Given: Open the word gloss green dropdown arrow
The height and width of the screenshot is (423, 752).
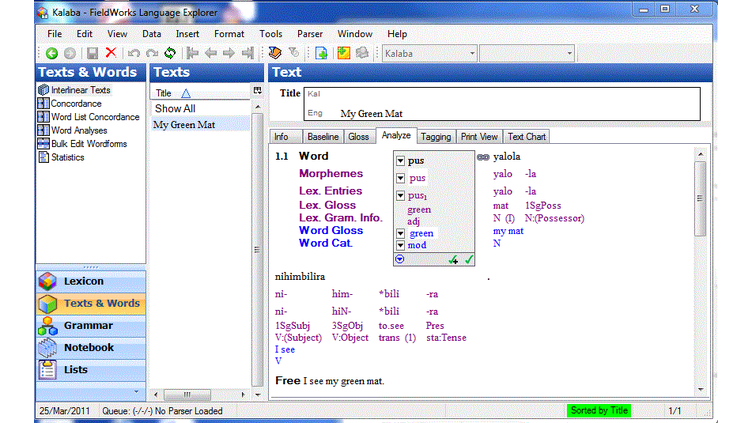Looking at the screenshot, I should 401,233.
